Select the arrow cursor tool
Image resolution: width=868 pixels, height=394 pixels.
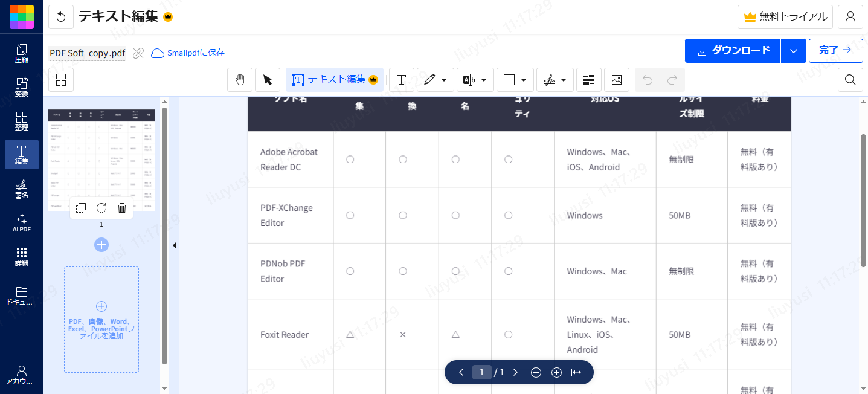coord(268,80)
